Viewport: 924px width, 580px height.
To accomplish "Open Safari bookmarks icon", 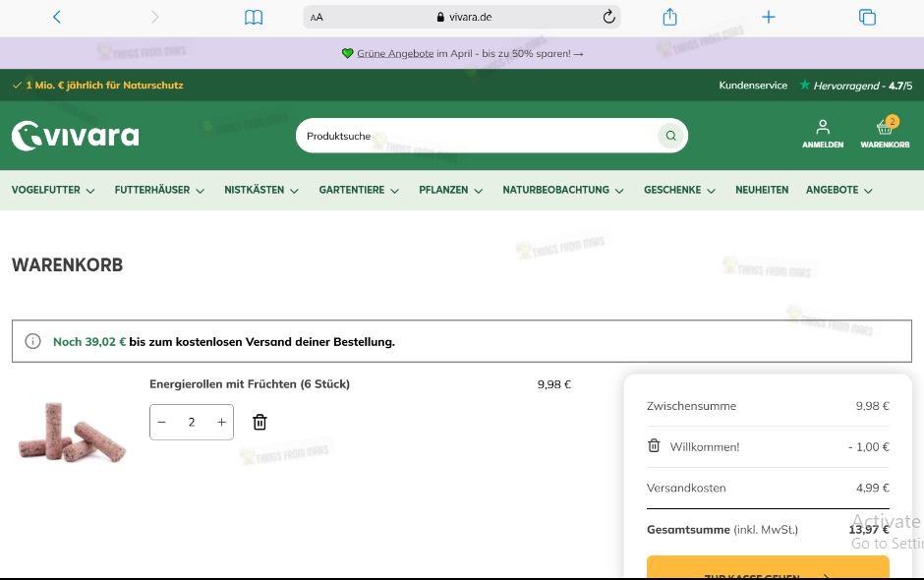I will (254, 17).
